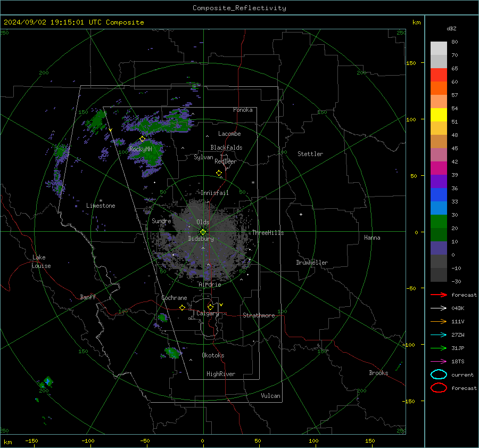Screen dimensions: 479x448
Task: Click the green 31JP arrow icon
Action: pyautogui.click(x=439, y=348)
